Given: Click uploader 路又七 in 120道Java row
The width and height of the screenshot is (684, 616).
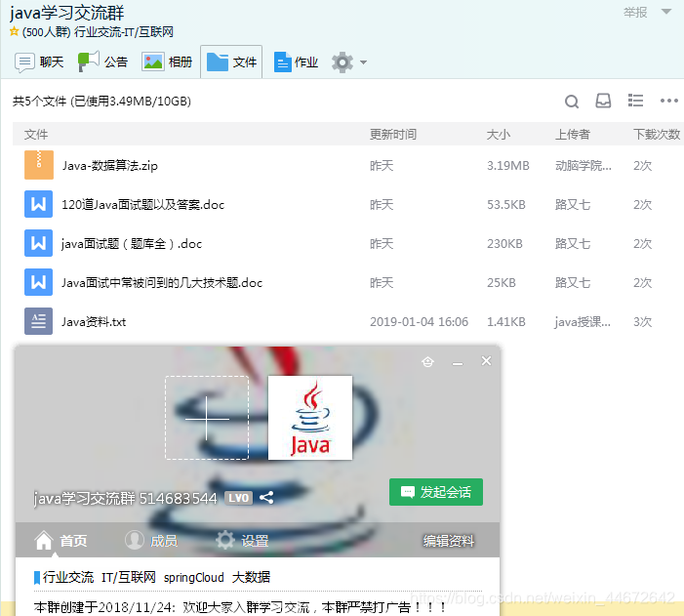Looking at the screenshot, I should [573, 204].
